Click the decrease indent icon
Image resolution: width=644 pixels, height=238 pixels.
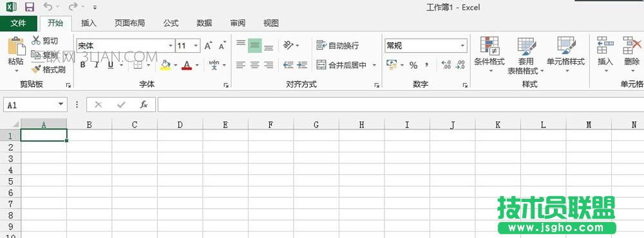[289, 65]
